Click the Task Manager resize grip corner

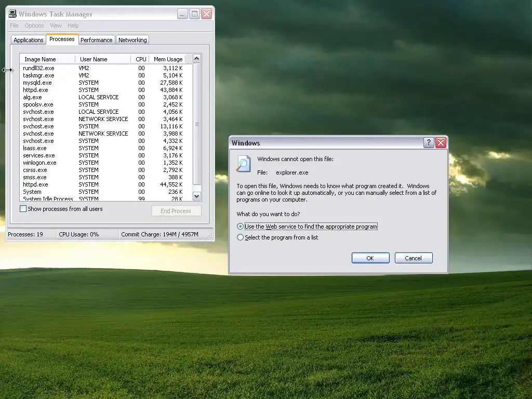210,236
